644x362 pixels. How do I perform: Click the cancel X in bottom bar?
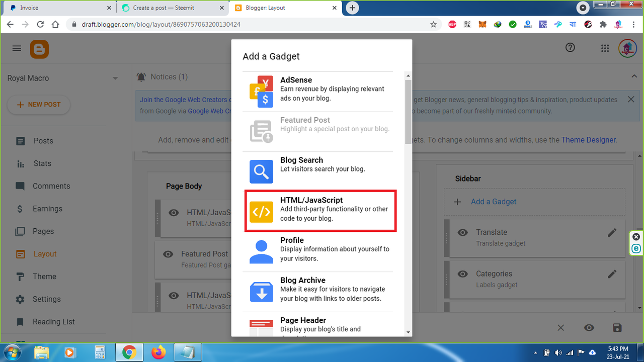560,328
